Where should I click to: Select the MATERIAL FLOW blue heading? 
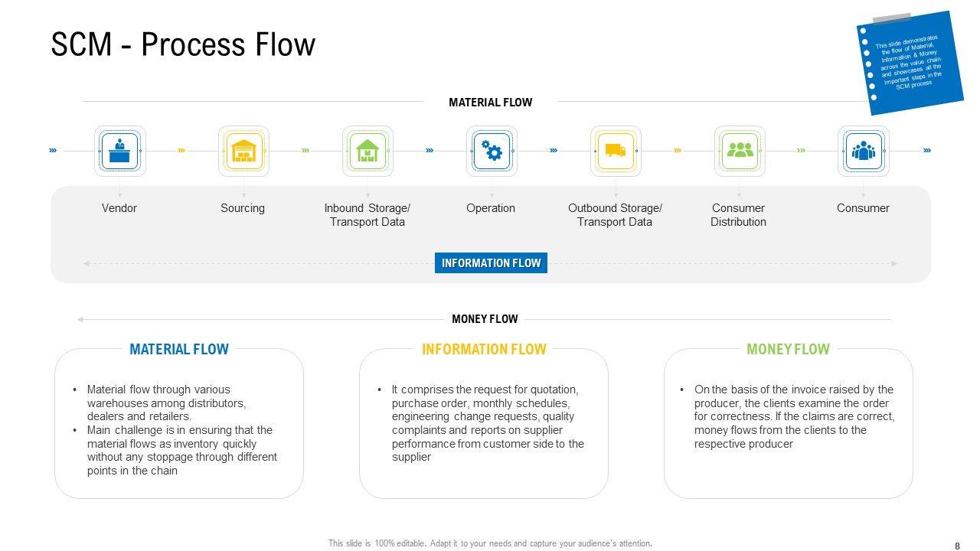tap(179, 350)
